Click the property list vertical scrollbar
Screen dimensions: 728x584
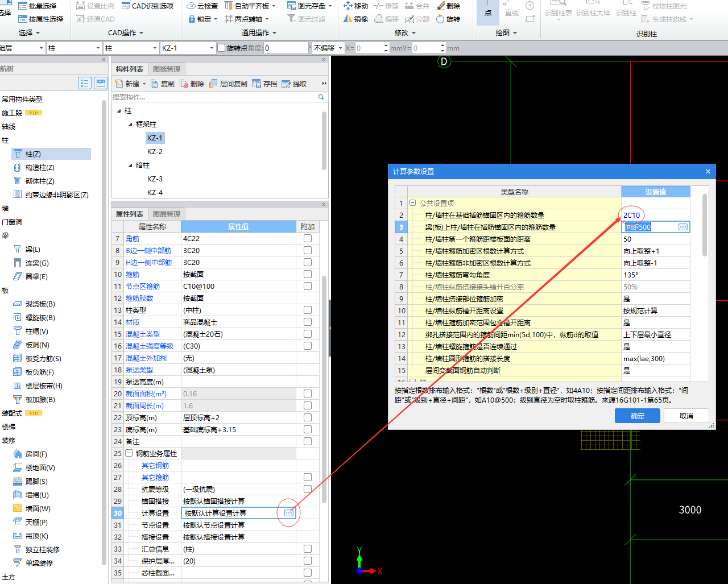324,390
